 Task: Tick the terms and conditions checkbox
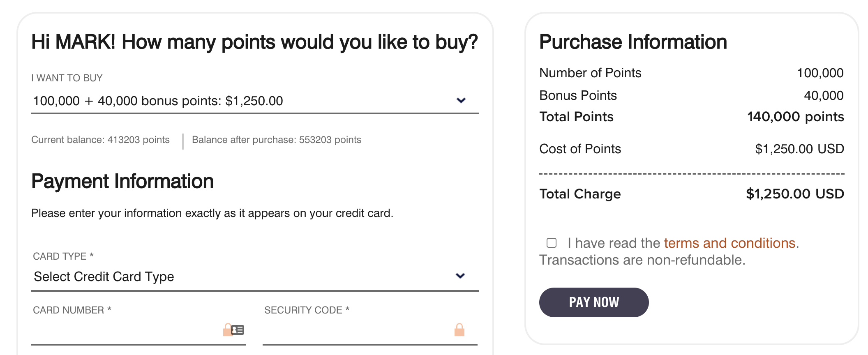point(552,243)
